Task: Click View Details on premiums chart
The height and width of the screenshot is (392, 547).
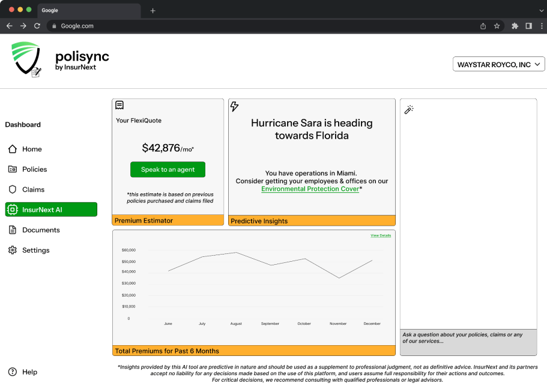Action: point(381,235)
